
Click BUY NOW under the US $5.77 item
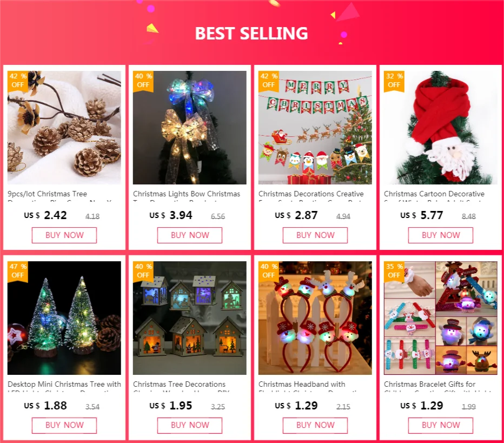click(441, 235)
